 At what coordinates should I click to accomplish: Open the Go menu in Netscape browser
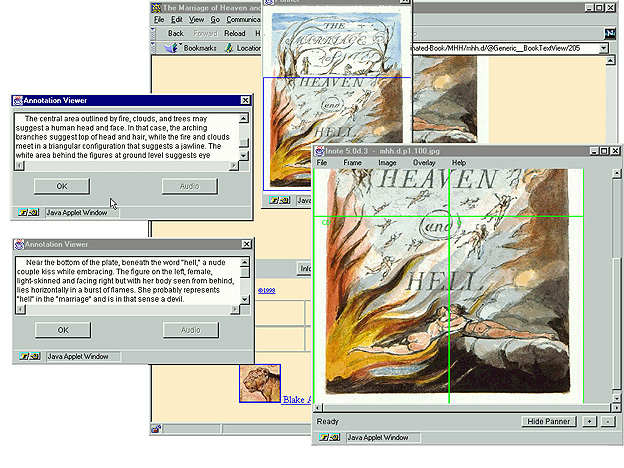pos(215,20)
